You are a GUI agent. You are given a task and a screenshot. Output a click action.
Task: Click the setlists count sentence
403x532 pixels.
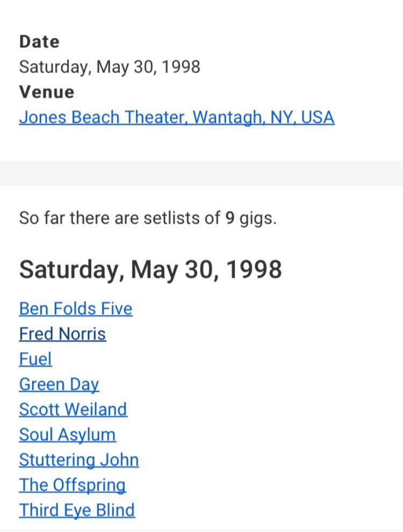(x=147, y=219)
